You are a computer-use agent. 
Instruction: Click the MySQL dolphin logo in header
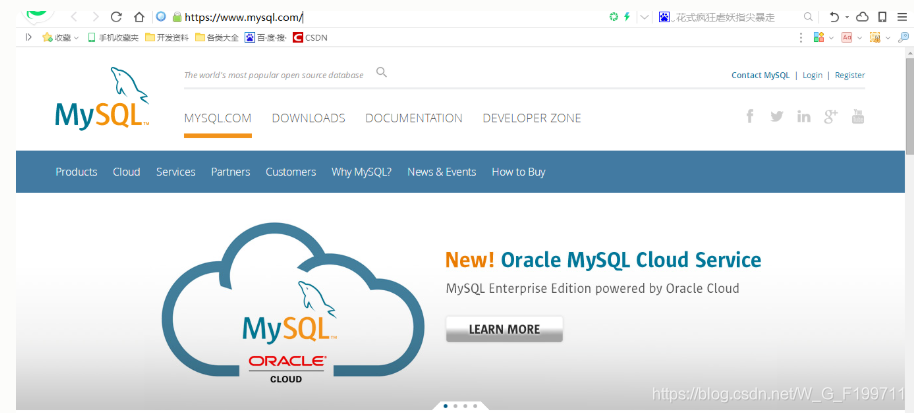coord(102,98)
